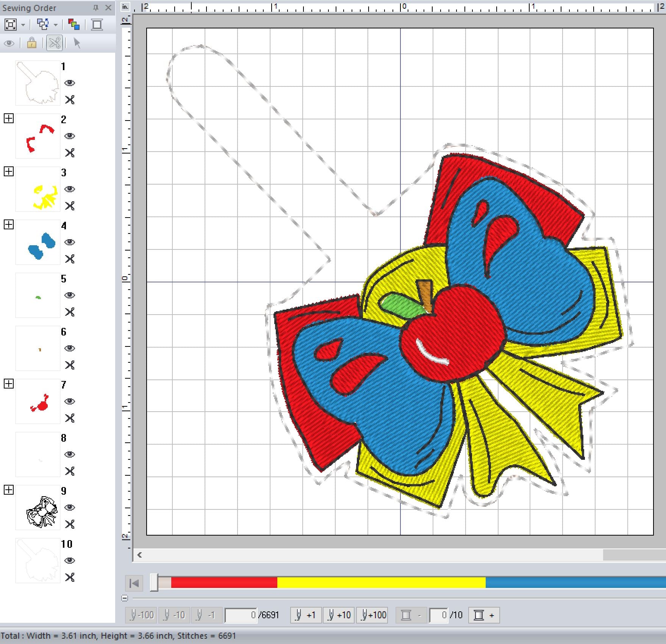Advance stitch simulation by +100 stitches
The width and height of the screenshot is (666, 644).
pos(374,615)
